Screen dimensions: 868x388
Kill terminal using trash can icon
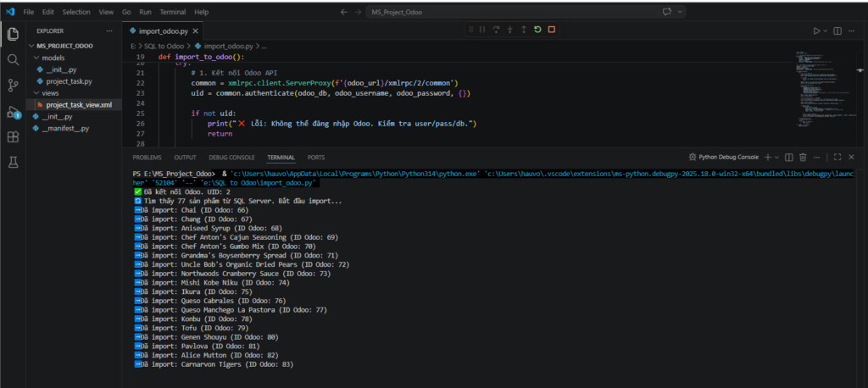coord(803,157)
